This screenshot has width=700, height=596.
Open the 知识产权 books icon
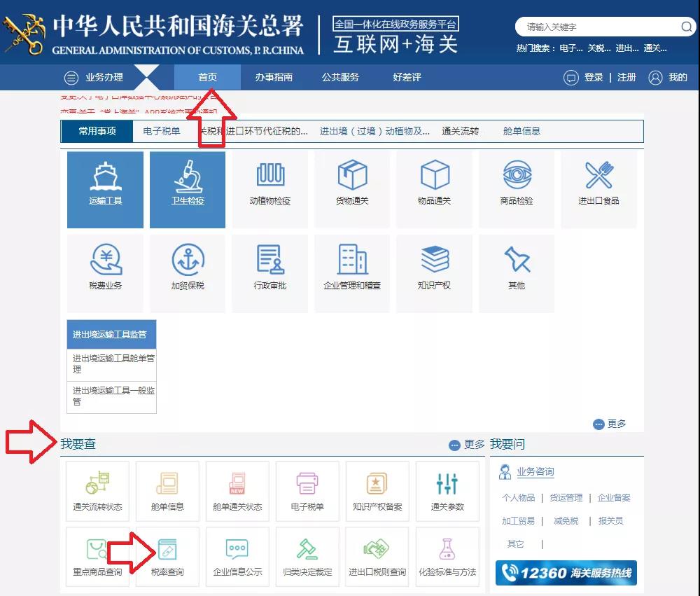click(434, 272)
